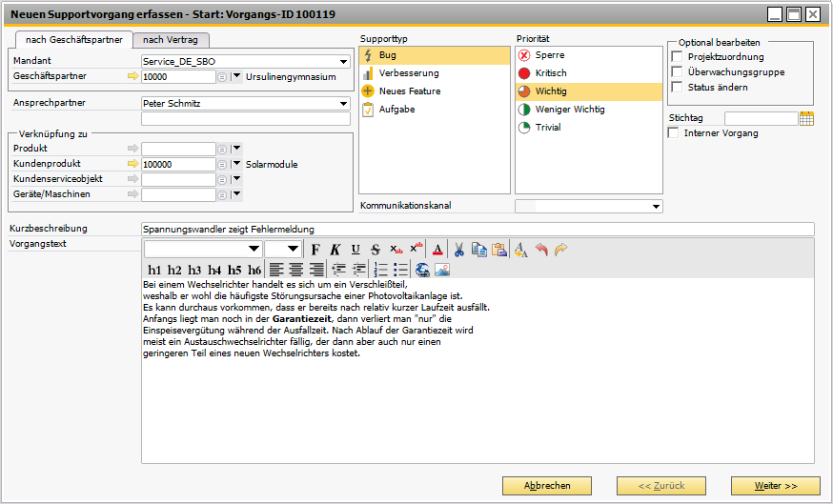This screenshot has height=504, width=833.
Task: Switch to the nach Vertrag tab
Action: (170, 40)
